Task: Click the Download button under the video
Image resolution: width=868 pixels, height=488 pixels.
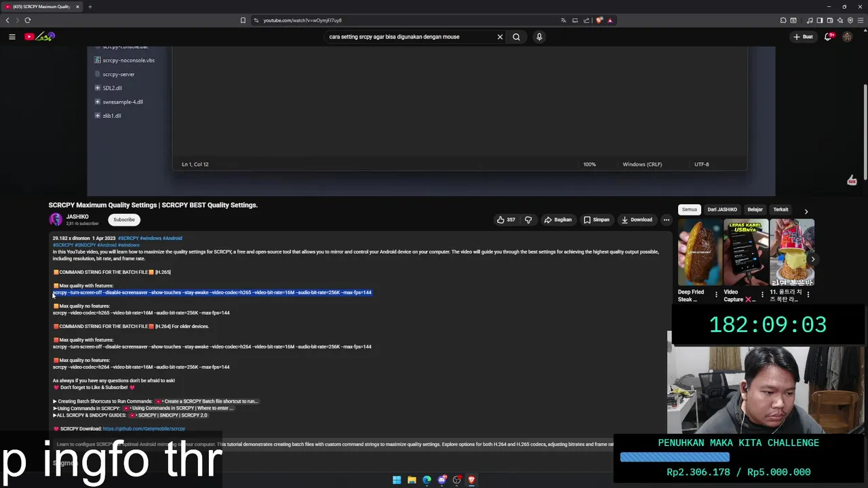Action: pos(636,220)
